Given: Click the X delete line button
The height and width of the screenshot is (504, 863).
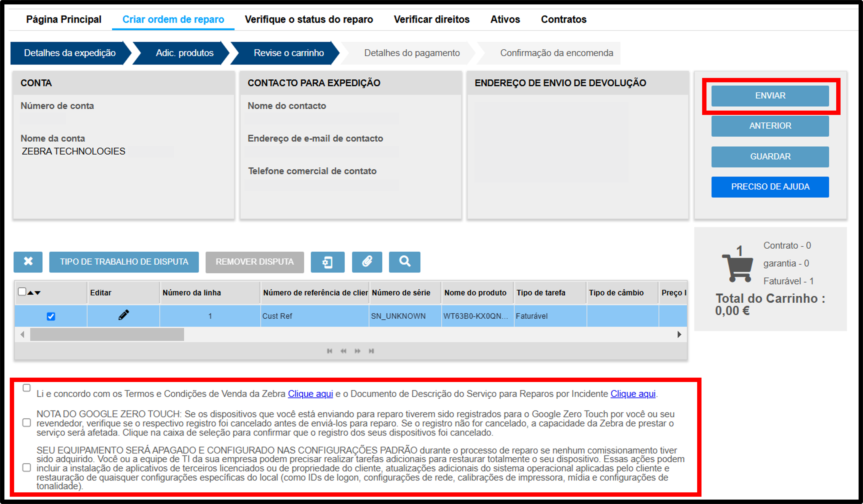Looking at the screenshot, I should (28, 262).
